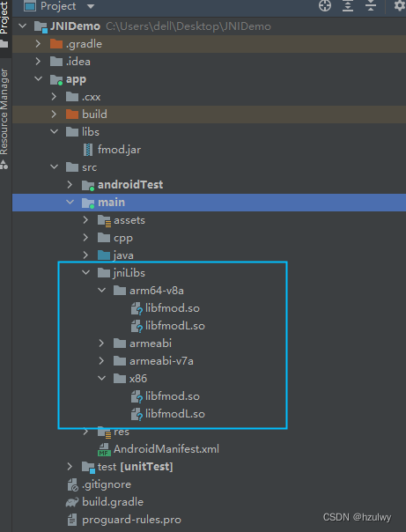Expand the .cxx folder

tap(54, 96)
